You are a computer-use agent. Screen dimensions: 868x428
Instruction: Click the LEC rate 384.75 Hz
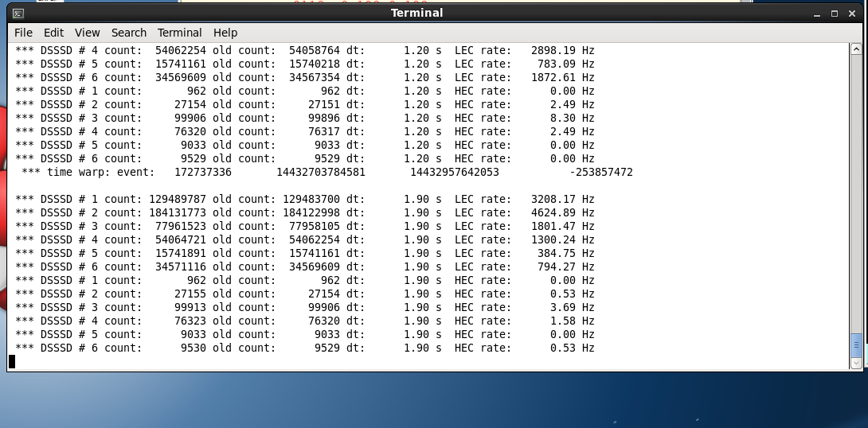pos(565,253)
